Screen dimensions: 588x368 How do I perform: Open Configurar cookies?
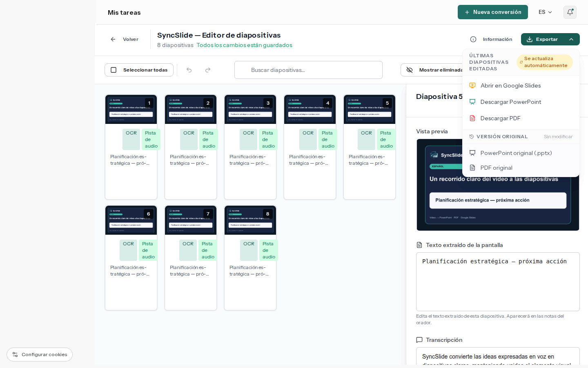40,355
